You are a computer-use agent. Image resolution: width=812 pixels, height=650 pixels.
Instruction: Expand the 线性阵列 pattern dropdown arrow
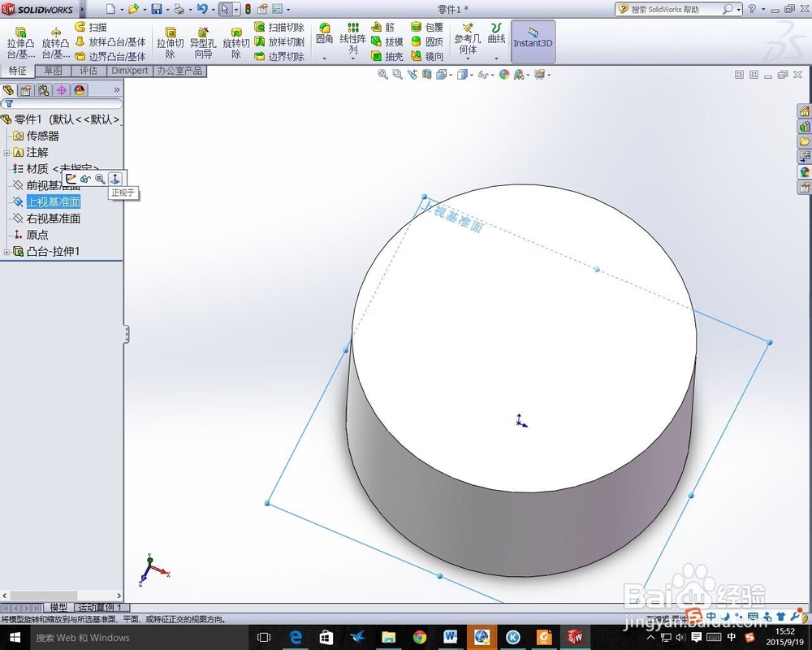(x=353, y=58)
